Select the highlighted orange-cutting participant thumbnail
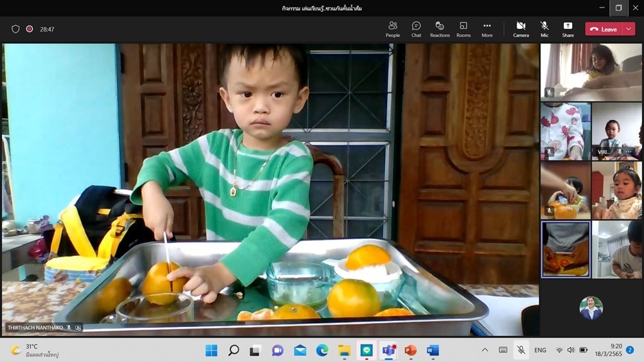 565,249
